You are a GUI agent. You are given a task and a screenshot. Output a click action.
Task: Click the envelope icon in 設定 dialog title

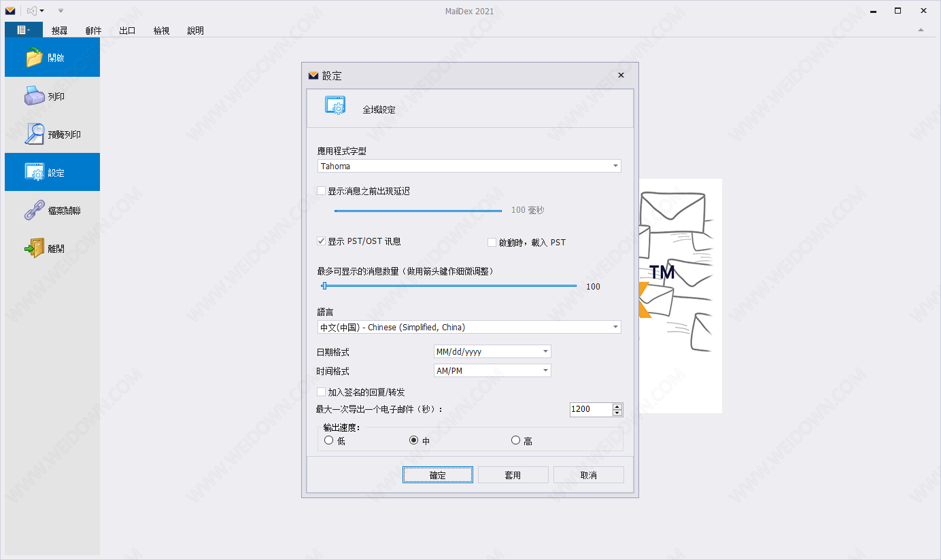tap(313, 75)
